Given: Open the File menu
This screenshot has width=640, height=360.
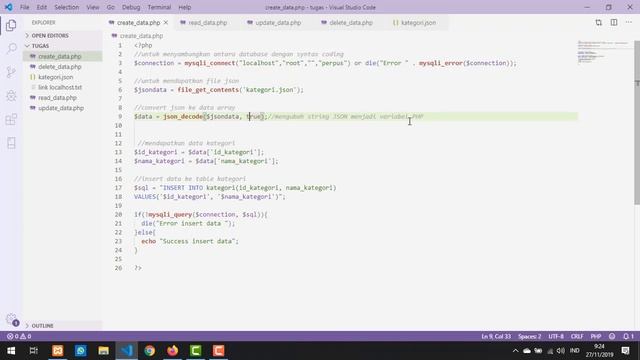Looking at the screenshot, I should pyautogui.click(x=24, y=7).
